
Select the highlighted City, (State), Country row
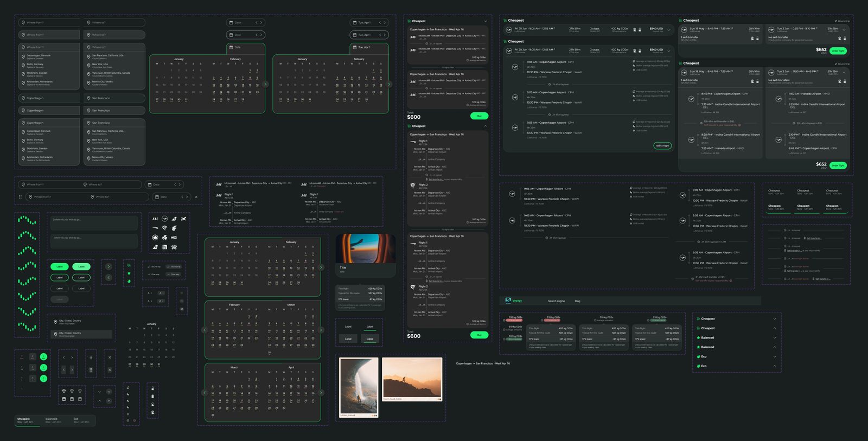[x=81, y=334]
